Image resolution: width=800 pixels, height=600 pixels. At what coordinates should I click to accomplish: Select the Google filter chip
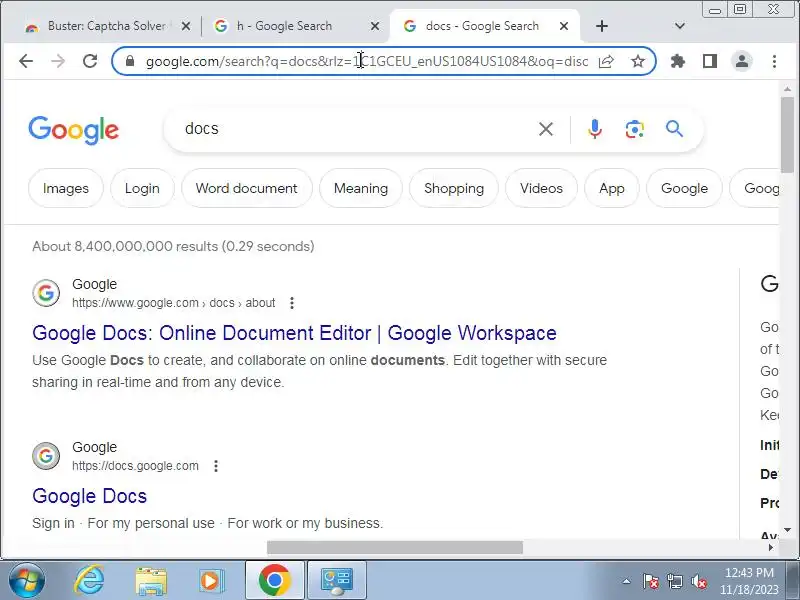click(684, 188)
